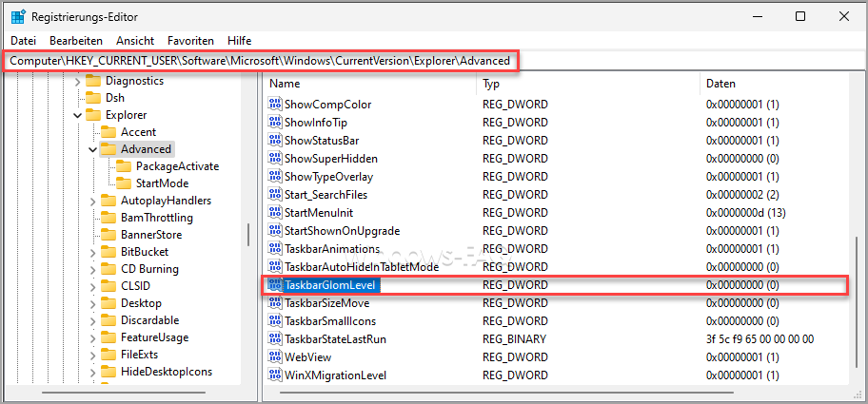Open the Ansicht menu
Image resolution: width=868 pixels, height=404 pixels.
[x=135, y=41]
